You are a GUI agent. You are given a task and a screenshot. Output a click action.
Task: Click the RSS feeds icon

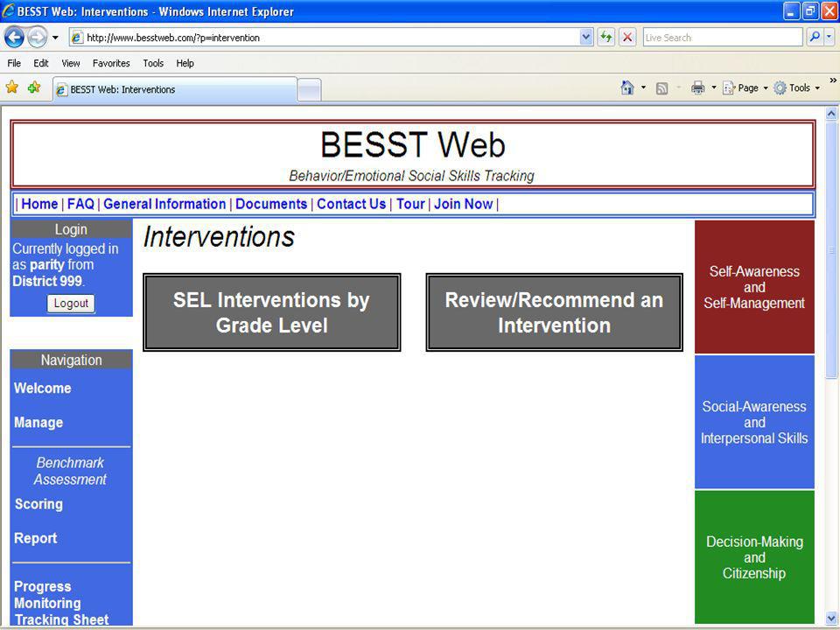pyautogui.click(x=662, y=88)
